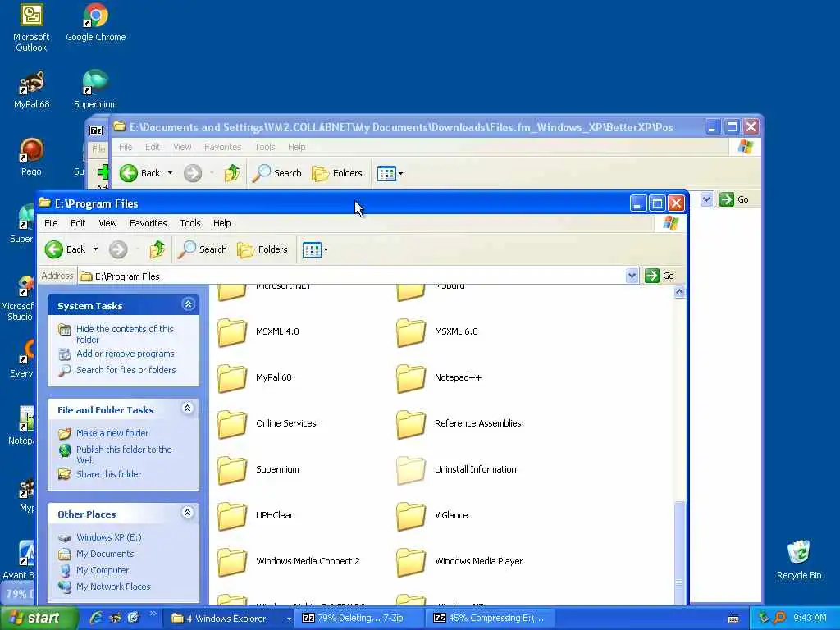Viewport: 840px width, 630px height.
Task: Select the Supermium desktop shortcut
Action: 95,89
